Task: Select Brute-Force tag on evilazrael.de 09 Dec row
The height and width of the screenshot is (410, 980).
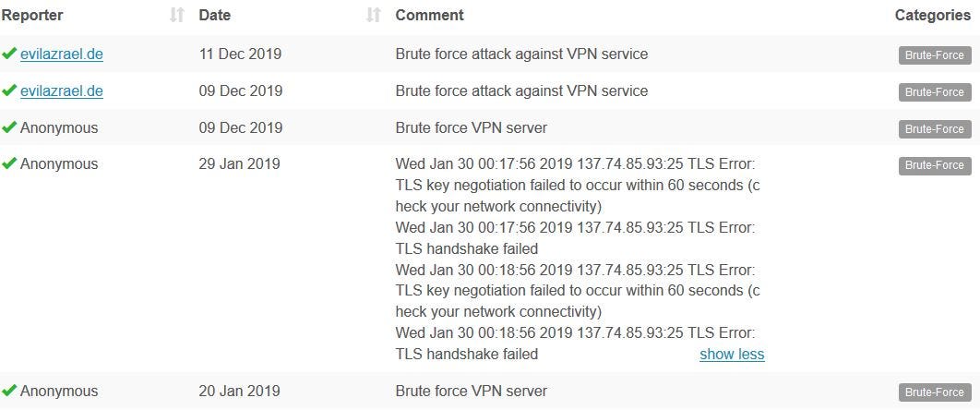Action: coord(935,91)
